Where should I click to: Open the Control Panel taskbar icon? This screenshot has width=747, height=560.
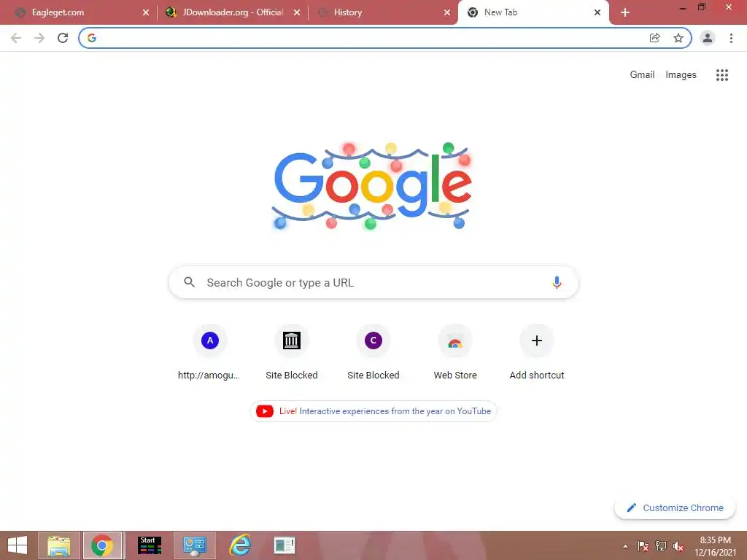[x=194, y=545]
